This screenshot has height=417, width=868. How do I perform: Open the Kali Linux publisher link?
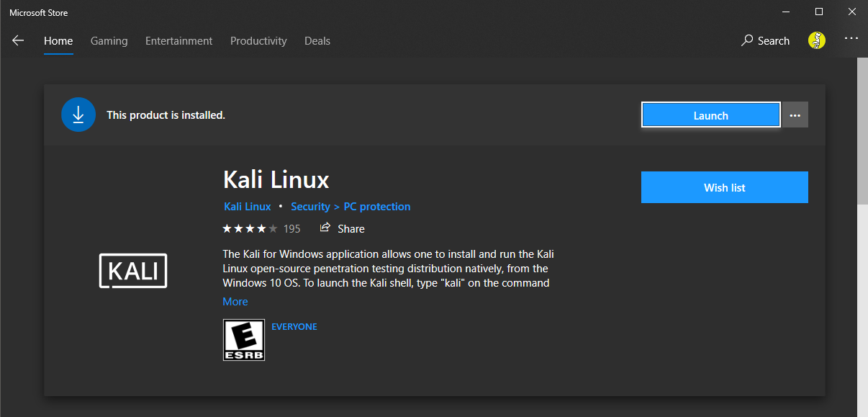point(248,207)
